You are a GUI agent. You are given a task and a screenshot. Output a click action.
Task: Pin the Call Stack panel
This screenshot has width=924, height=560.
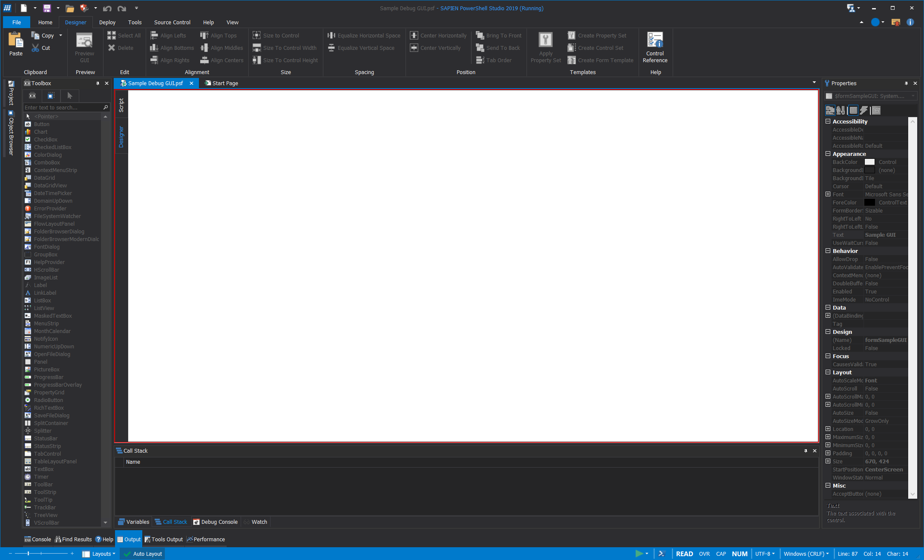pos(806,451)
